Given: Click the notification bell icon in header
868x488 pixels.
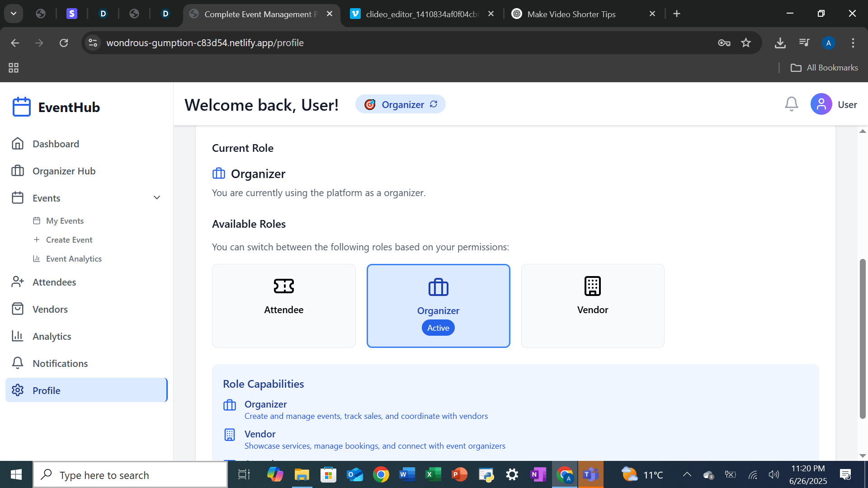Looking at the screenshot, I should click(791, 104).
